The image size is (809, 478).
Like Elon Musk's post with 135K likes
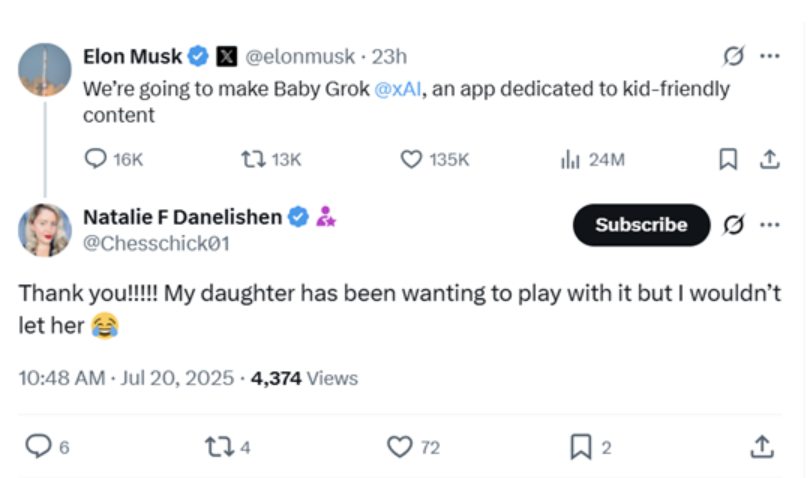coord(411,160)
